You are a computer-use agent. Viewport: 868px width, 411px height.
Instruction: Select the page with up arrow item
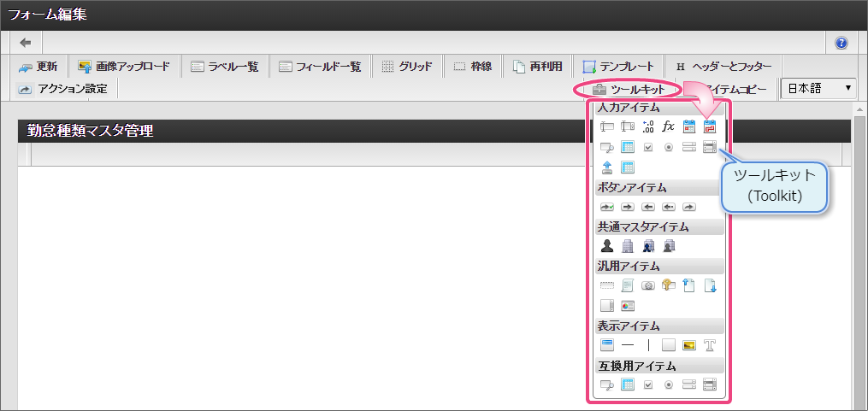(x=689, y=285)
